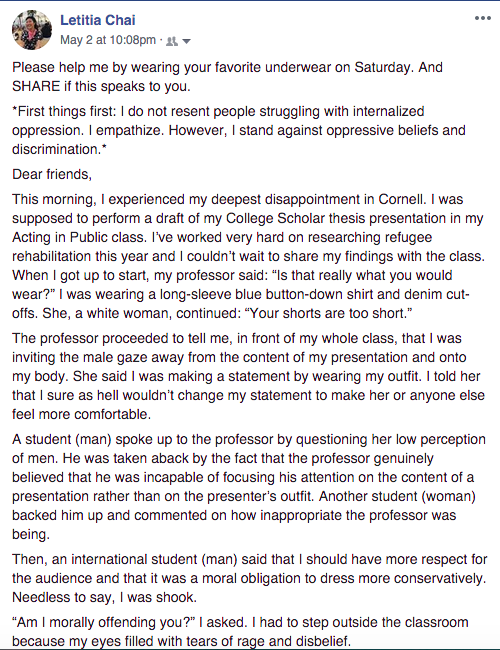Click the friends audience icon beside timestamp
The height and width of the screenshot is (650, 500).
172,41
